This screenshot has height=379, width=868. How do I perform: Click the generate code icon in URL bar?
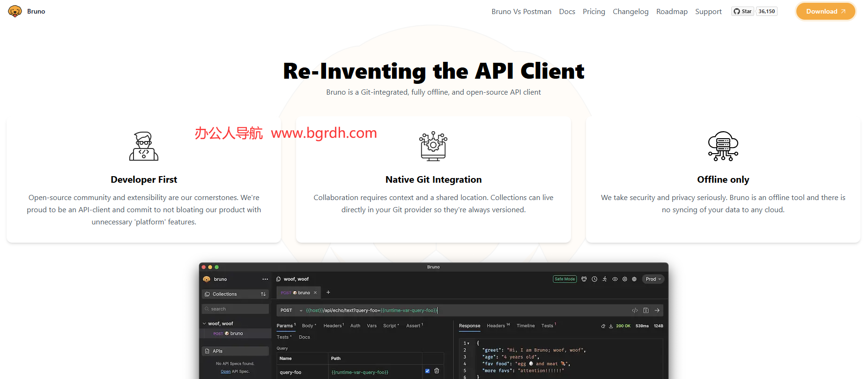(635, 311)
